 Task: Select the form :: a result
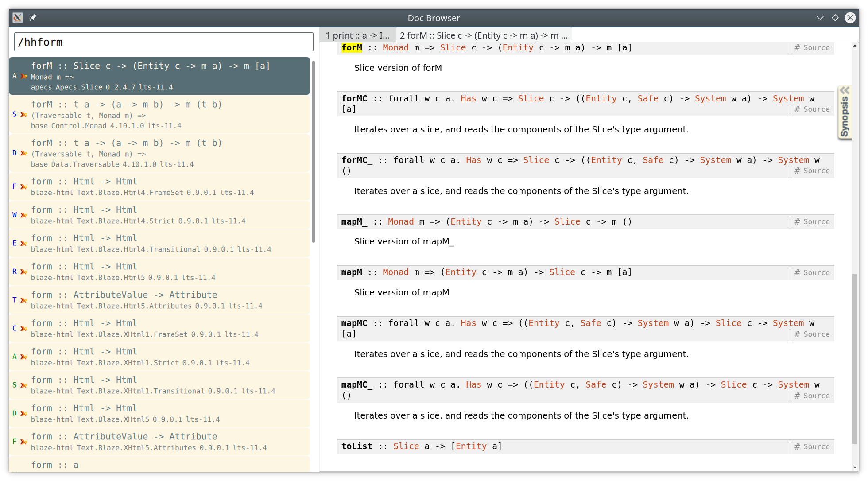click(x=159, y=464)
